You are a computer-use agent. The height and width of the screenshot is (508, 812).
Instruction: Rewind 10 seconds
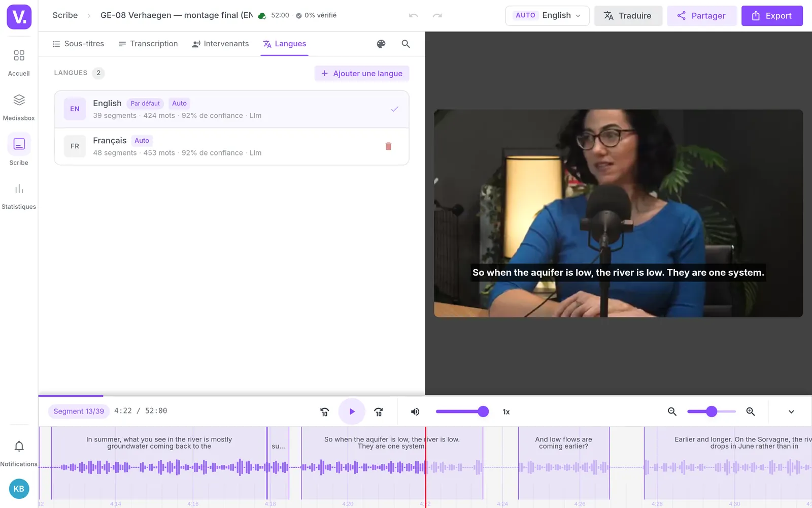[x=325, y=411]
